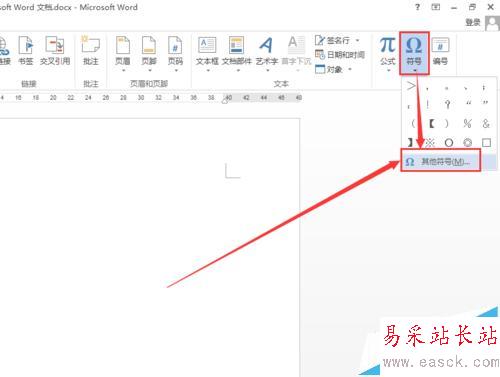The image size is (500, 377).
Task: Insert the % percent symbol
Action: (467, 124)
